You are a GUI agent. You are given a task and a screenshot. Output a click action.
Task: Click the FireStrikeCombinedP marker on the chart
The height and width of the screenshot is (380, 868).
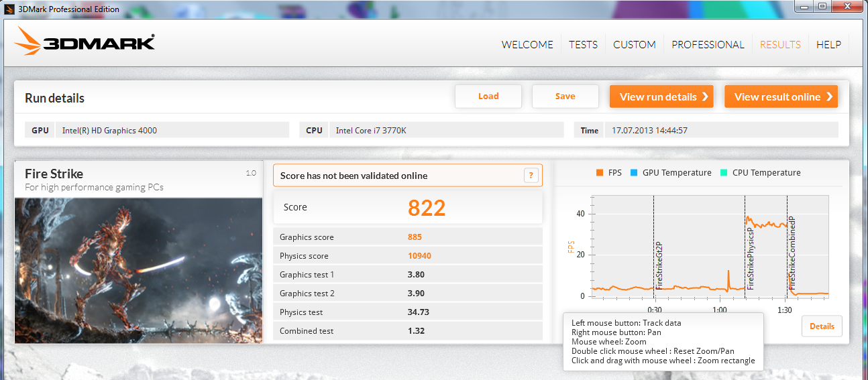click(792, 253)
